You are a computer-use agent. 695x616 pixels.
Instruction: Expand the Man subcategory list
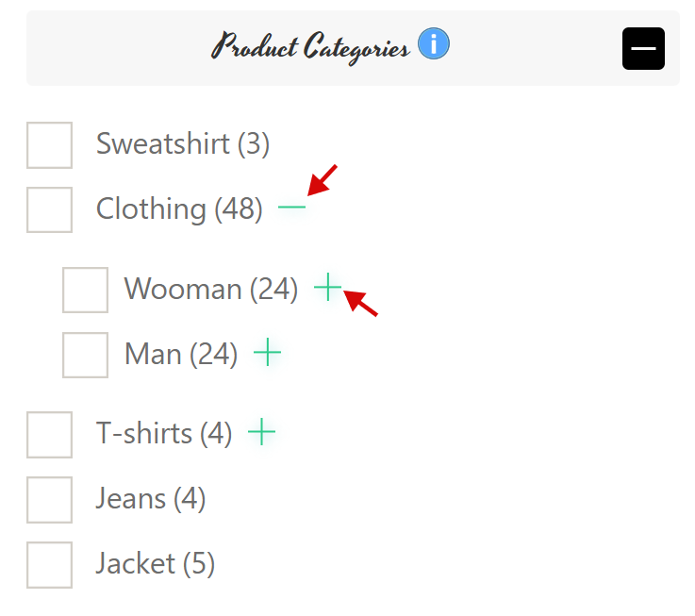click(267, 352)
